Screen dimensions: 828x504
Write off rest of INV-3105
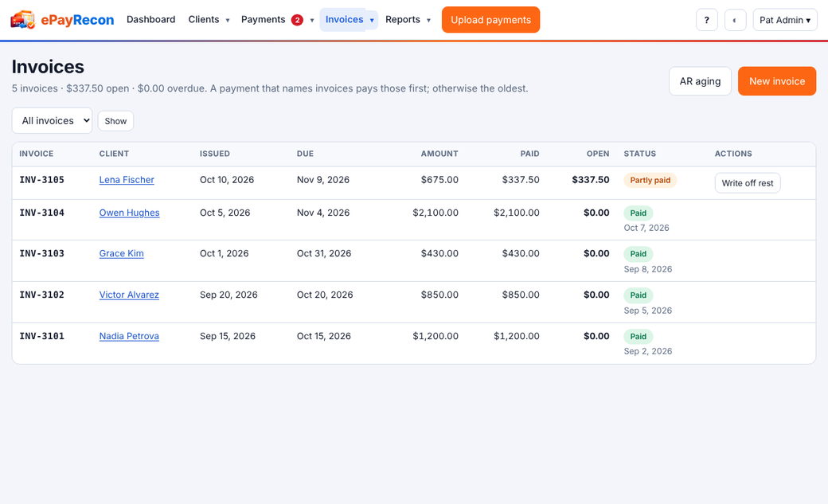point(748,183)
